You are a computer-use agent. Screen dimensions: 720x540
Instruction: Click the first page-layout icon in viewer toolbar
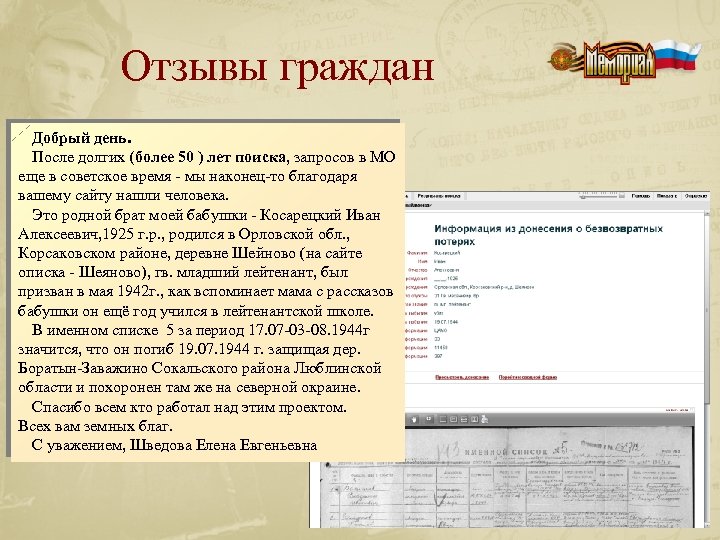click(x=443, y=419)
